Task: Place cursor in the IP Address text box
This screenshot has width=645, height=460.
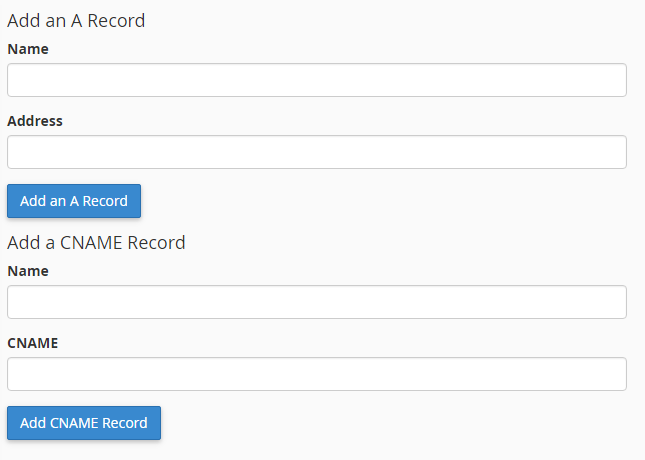Action: tap(317, 152)
